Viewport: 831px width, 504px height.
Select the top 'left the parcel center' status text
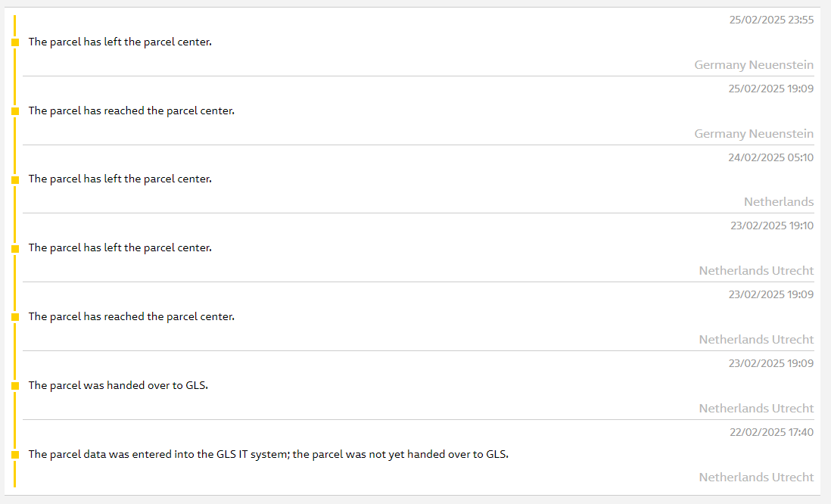[120, 42]
